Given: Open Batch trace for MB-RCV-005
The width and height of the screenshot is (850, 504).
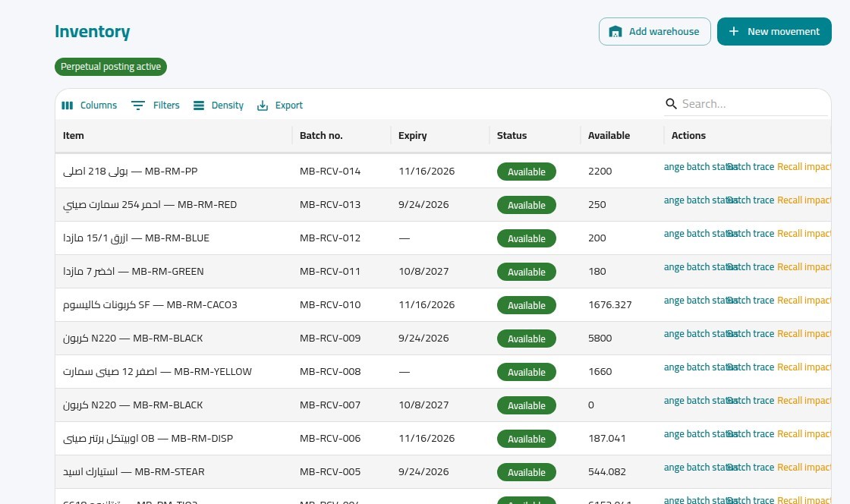Looking at the screenshot, I should click(751, 468).
